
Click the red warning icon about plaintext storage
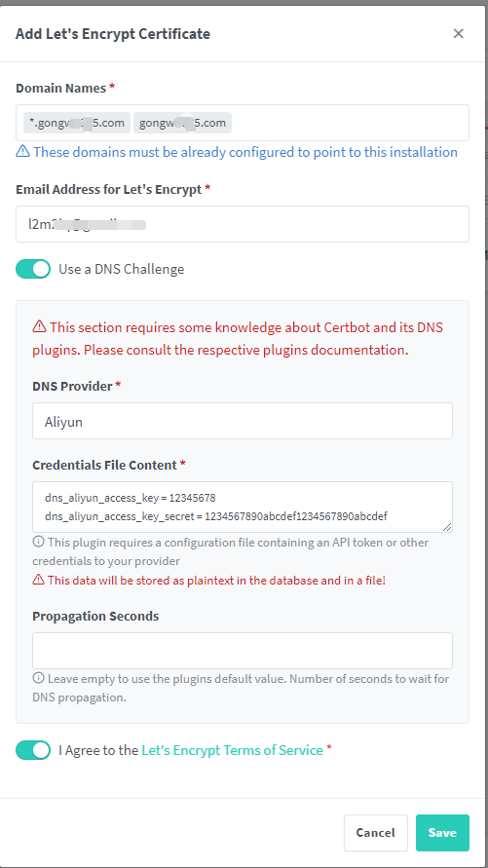(x=38, y=581)
